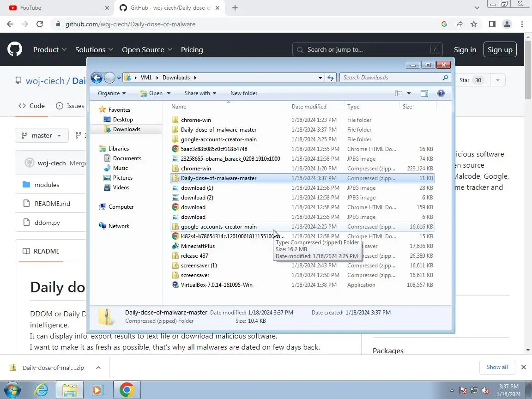Click the volume muted tray icon
This screenshot has height=399, width=532.
coord(485,391)
